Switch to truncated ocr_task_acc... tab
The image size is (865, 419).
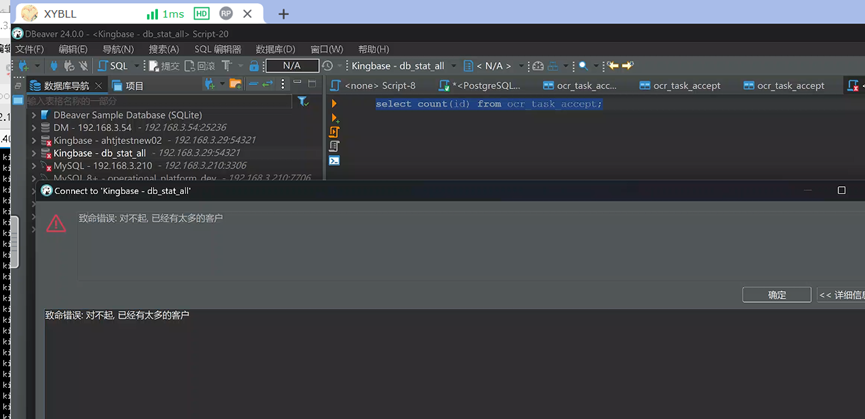[x=580, y=85]
